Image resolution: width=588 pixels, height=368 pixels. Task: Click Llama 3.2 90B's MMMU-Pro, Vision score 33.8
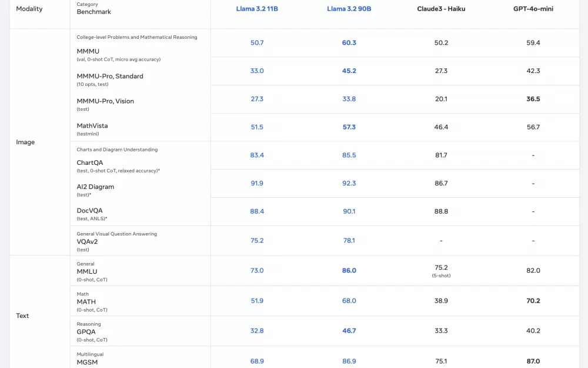349,99
